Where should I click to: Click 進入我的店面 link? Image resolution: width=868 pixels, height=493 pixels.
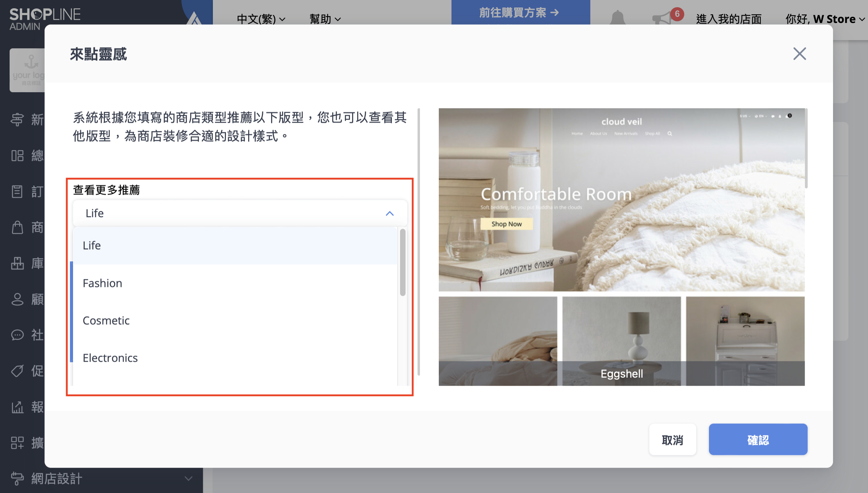(x=729, y=19)
